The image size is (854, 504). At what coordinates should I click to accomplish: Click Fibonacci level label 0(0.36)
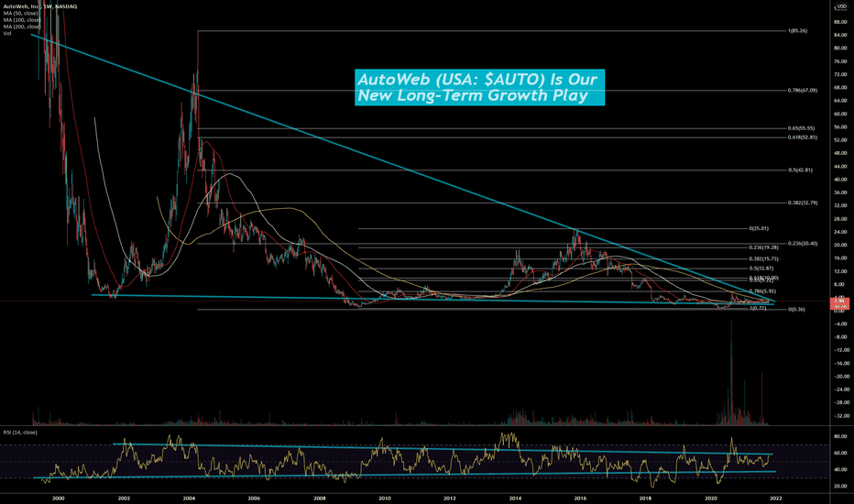tap(796, 310)
